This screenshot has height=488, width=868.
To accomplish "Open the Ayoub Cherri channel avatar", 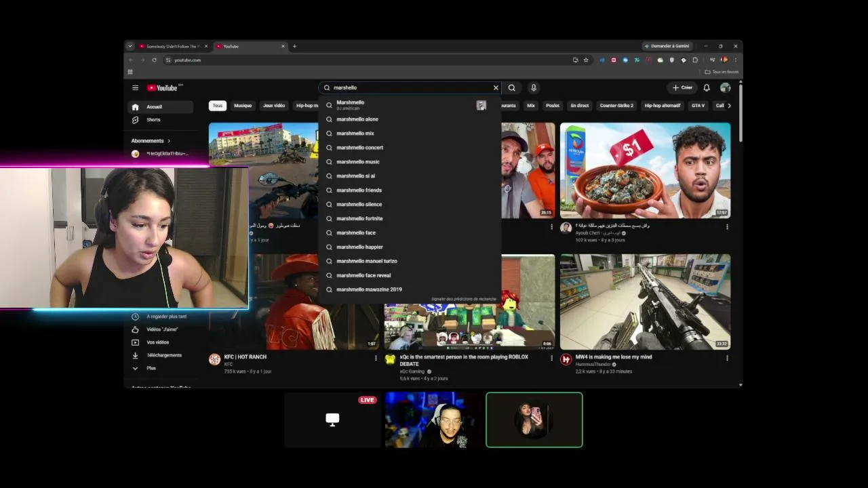I will pyautogui.click(x=566, y=228).
